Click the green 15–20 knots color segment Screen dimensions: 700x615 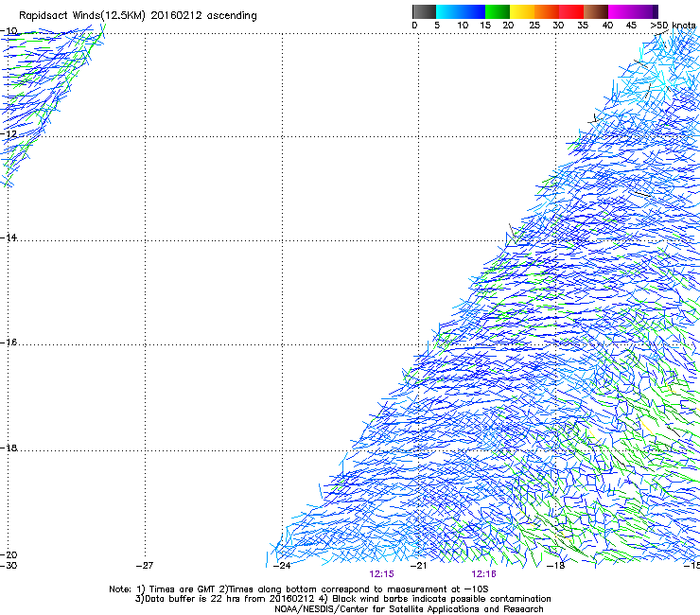pyautogui.click(x=498, y=11)
